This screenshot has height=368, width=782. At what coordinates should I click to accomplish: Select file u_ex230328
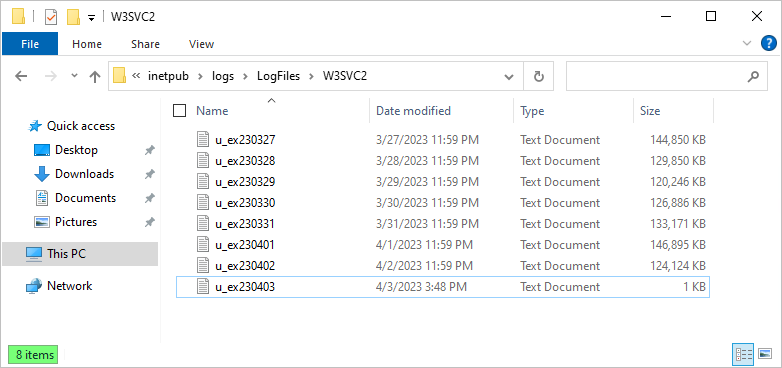(x=245, y=161)
